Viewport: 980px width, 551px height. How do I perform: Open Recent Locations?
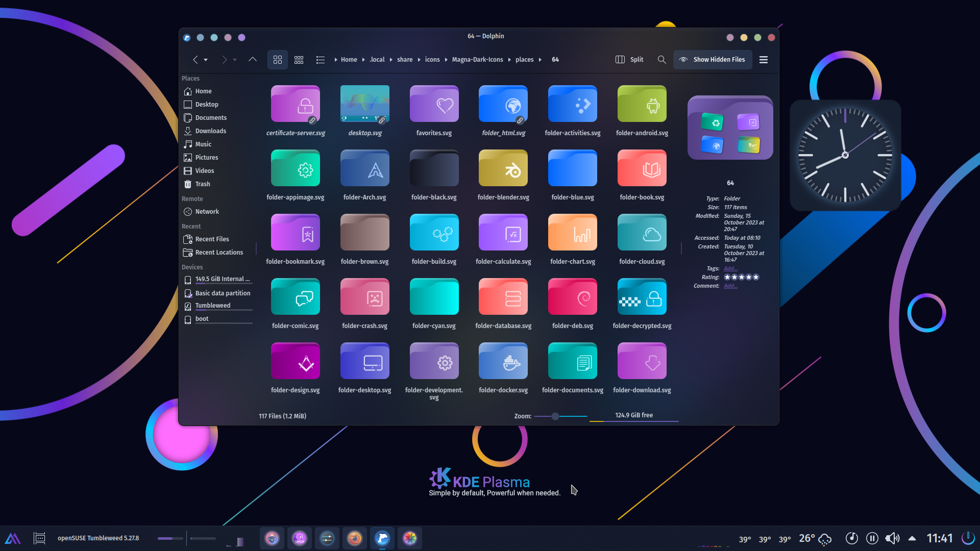click(218, 253)
